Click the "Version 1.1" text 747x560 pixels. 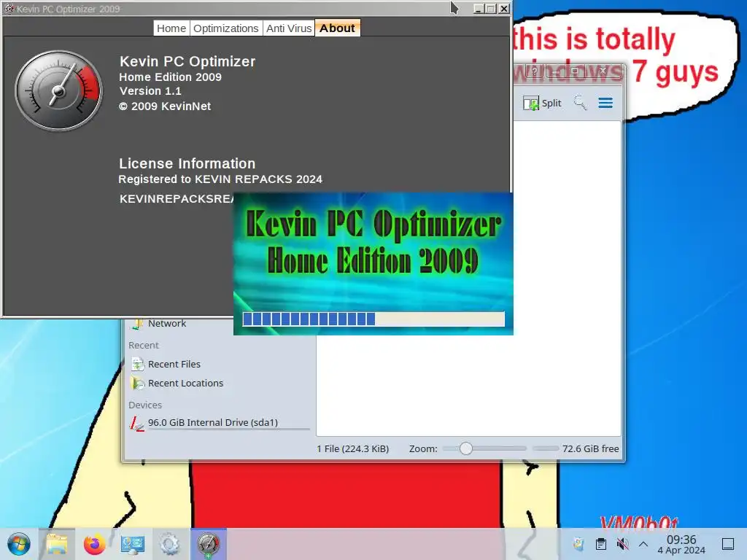click(150, 91)
